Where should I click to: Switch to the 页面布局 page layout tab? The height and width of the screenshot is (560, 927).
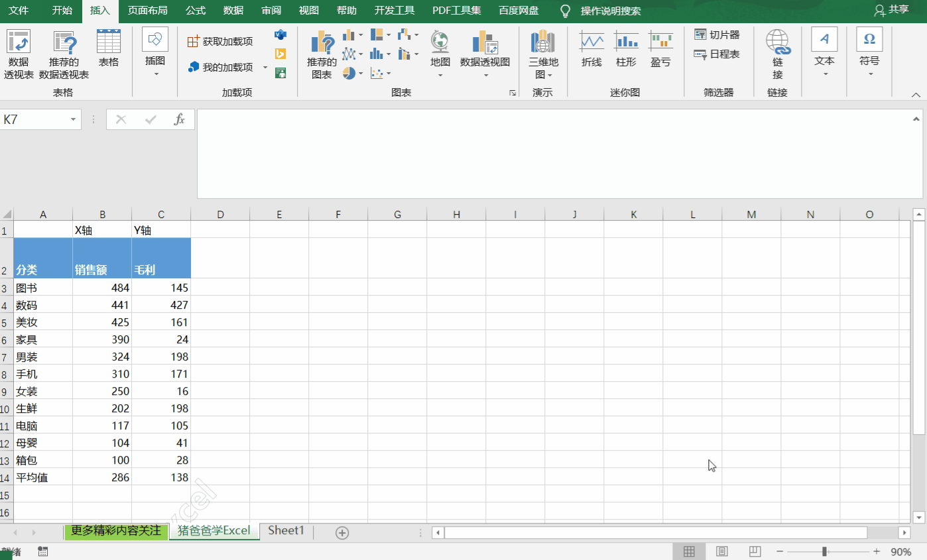147,11
